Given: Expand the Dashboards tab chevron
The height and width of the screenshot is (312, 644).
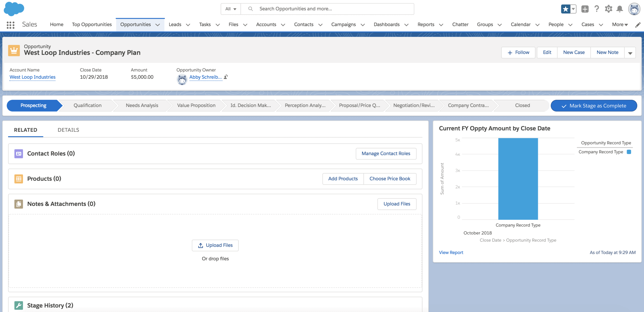Looking at the screenshot, I should pos(407,25).
